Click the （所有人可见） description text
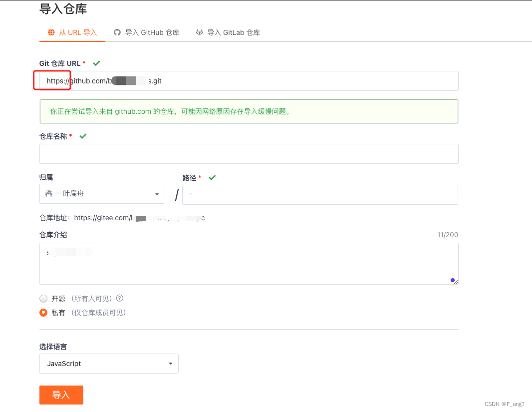Screen dimensions: 532x412 92,299
